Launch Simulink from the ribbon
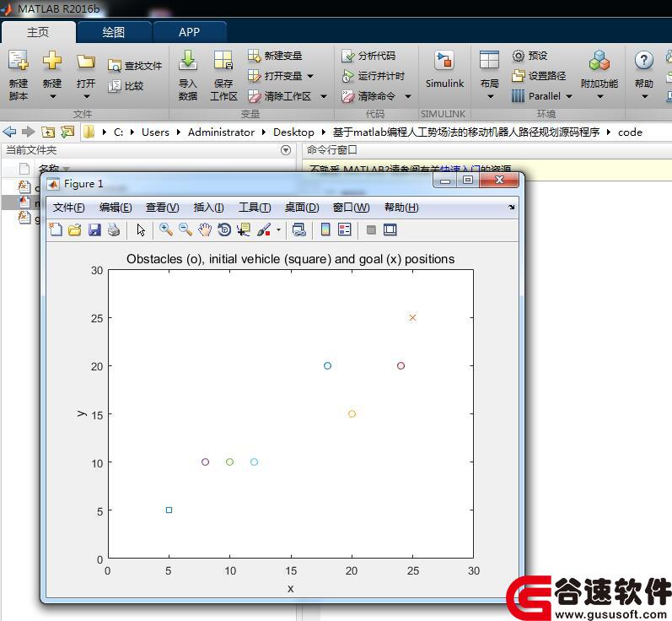Image resolution: width=672 pixels, height=621 pixels. 444,68
